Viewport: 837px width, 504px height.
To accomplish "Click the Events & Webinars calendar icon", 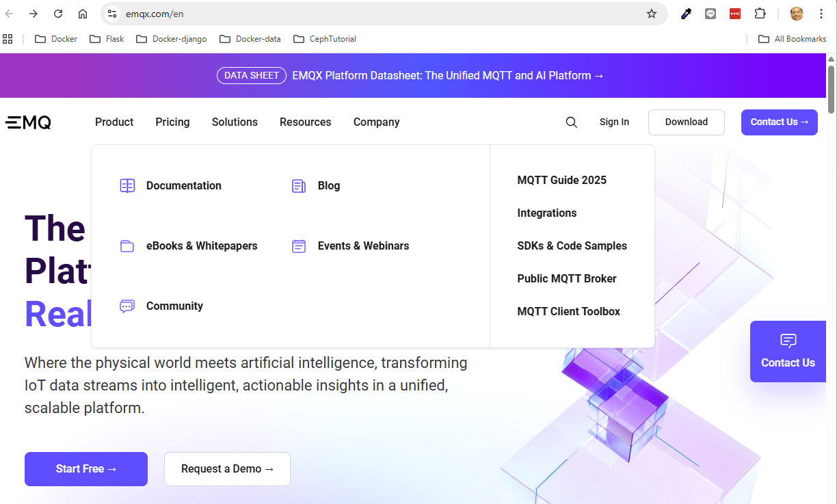I will pyautogui.click(x=299, y=246).
